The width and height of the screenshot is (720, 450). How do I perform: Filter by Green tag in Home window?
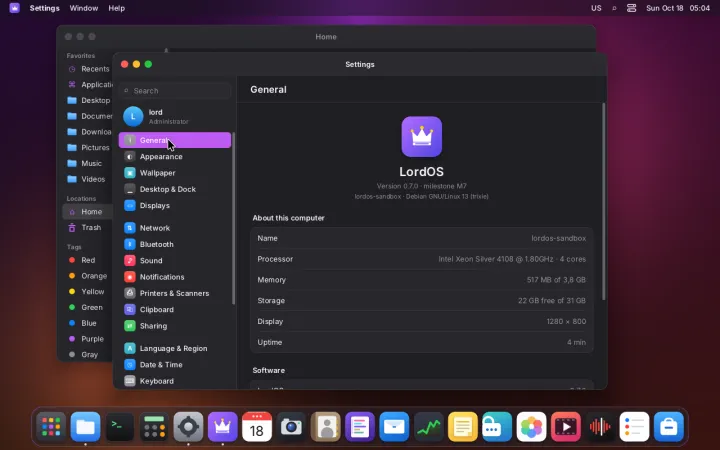point(88,307)
